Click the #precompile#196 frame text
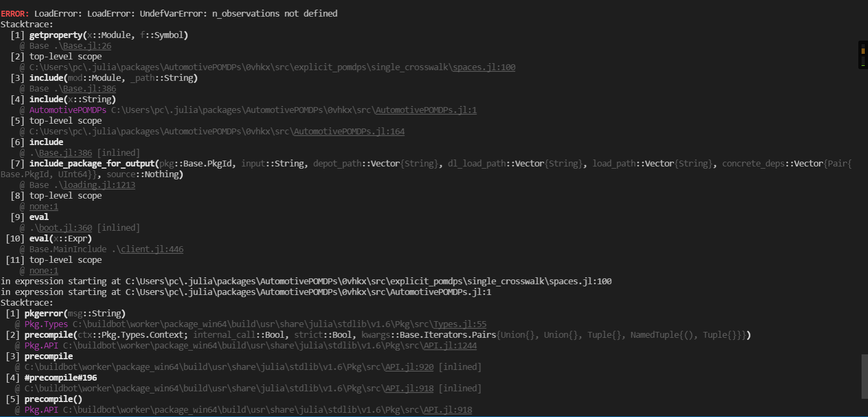 (60, 378)
